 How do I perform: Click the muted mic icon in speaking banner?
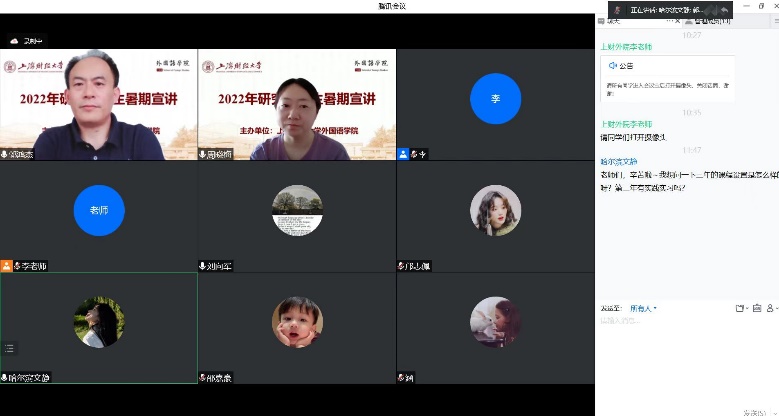[x=618, y=10]
